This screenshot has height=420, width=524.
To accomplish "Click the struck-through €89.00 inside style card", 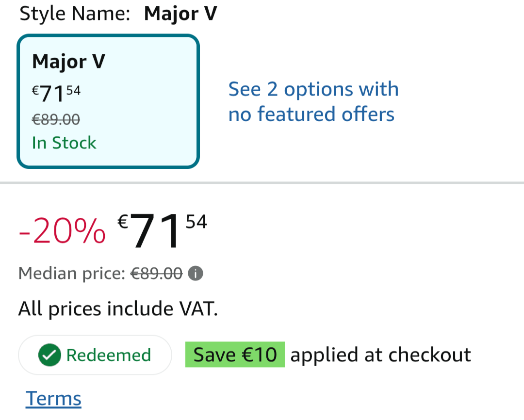I will point(56,119).
